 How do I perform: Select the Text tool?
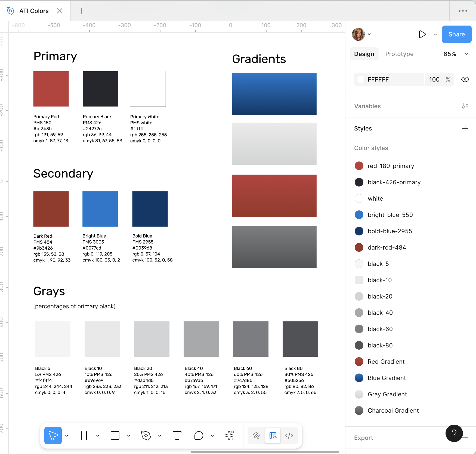177,436
